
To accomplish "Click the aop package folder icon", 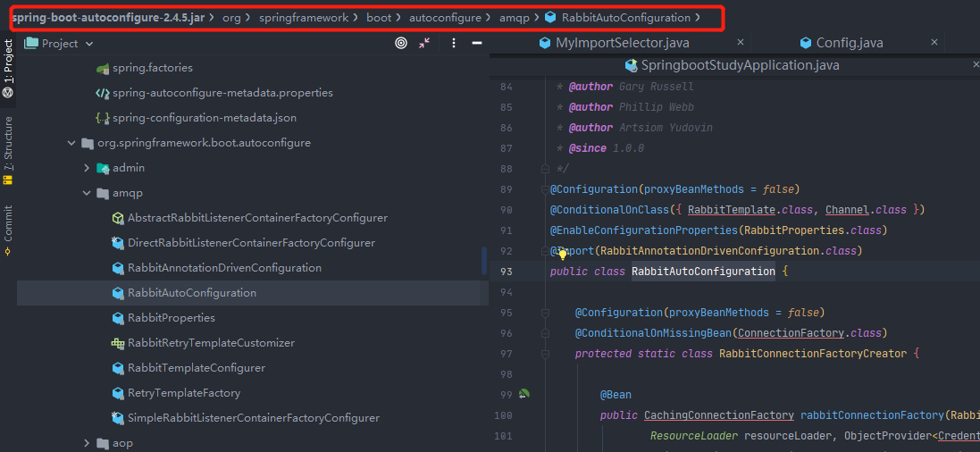I will (x=103, y=443).
